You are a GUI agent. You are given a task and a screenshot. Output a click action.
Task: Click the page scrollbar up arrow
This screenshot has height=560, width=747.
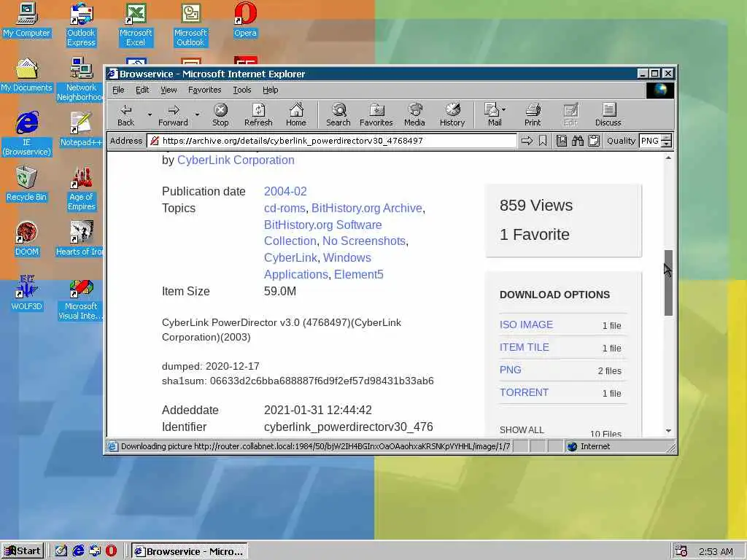[x=668, y=158]
